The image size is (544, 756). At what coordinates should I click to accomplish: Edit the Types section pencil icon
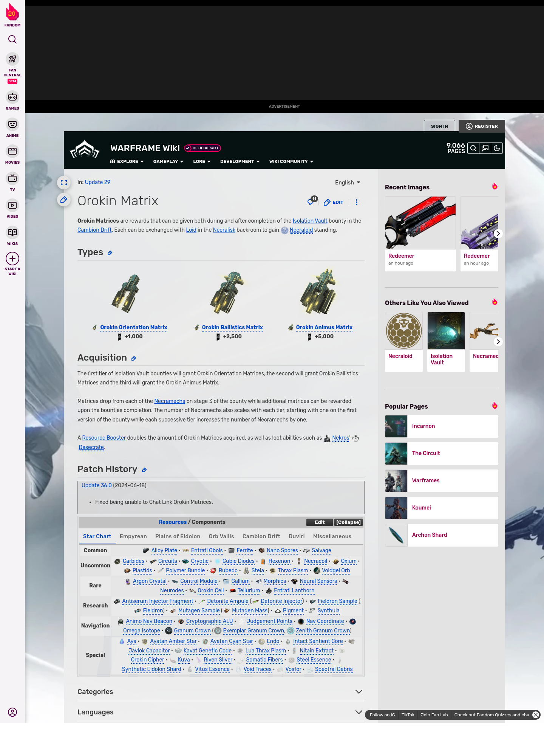click(x=110, y=253)
